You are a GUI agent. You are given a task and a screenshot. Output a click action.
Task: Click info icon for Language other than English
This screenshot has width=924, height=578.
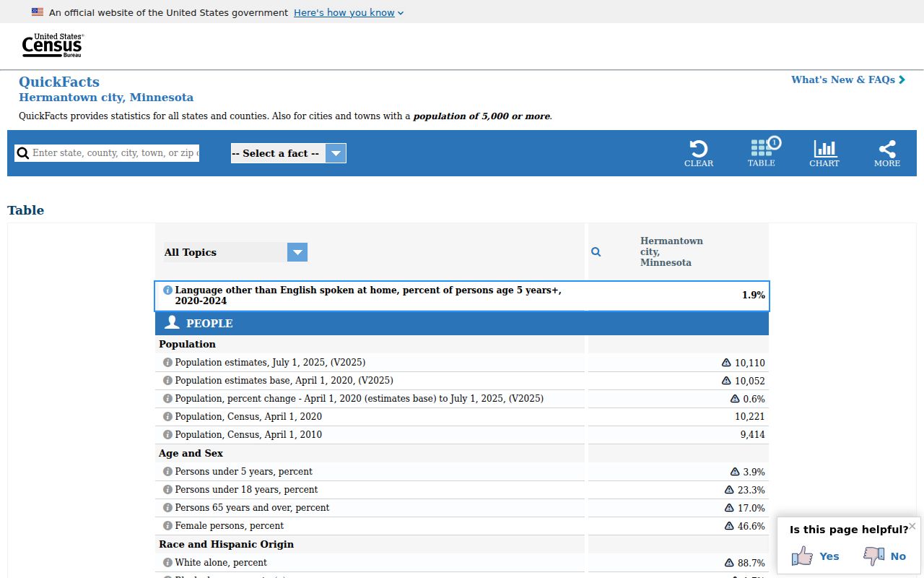click(x=167, y=290)
